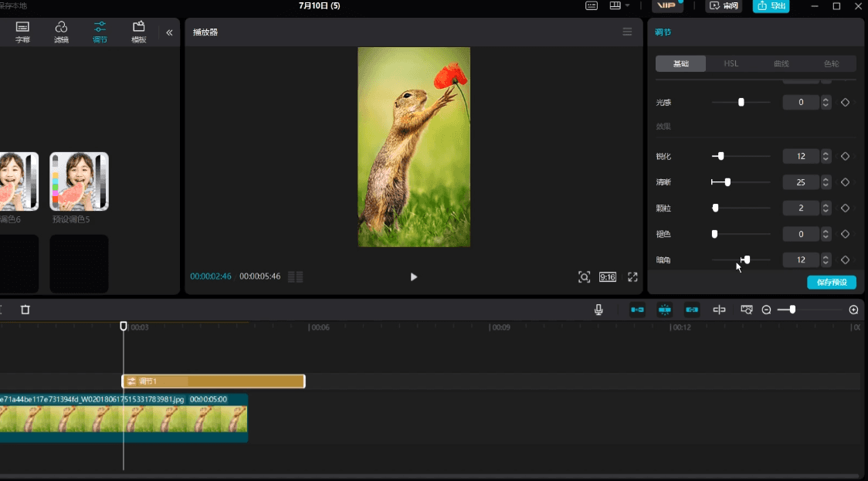Open the player hamburger menu

point(627,32)
